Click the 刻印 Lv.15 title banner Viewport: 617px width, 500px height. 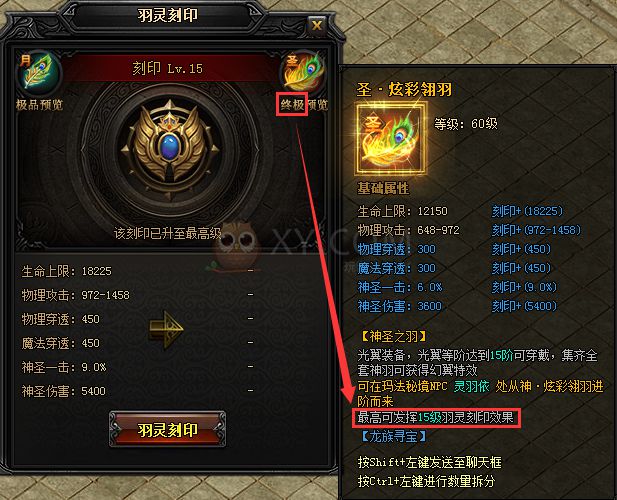point(168,68)
